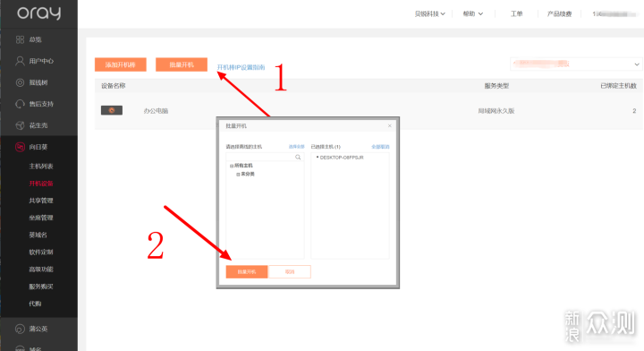Open the 共享管理 submenu item
The width and height of the screenshot is (644, 351).
coord(41,201)
